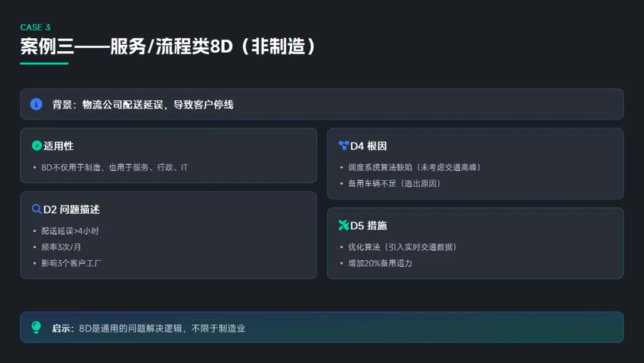The image size is (644, 363).
Task: Click the bullet 优化算法(引入实时交通数据)
Action: click(x=402, y=247)
